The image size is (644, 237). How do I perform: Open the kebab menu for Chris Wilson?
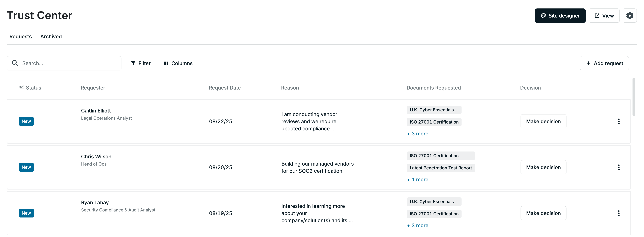[x=618, y=167]
